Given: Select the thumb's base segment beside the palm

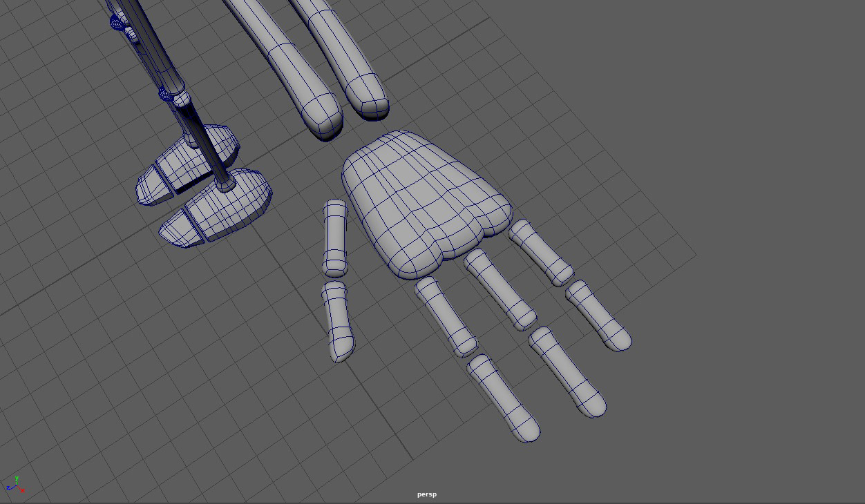Looking at the screenshot, I should click(335, 238).
